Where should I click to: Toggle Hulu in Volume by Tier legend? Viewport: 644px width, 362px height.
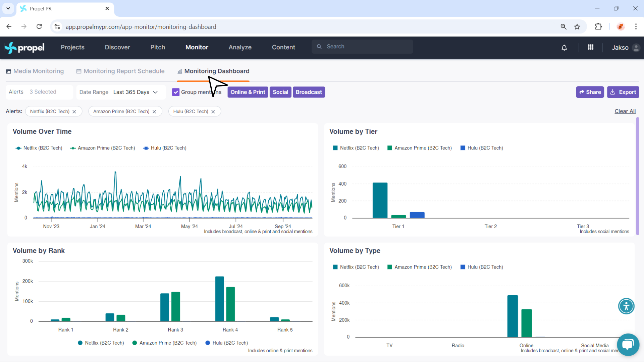click(x=482, y=148)
